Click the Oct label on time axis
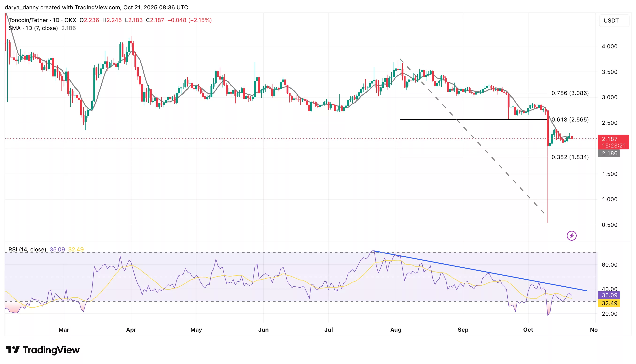The image size is (636, 364). 528,330
